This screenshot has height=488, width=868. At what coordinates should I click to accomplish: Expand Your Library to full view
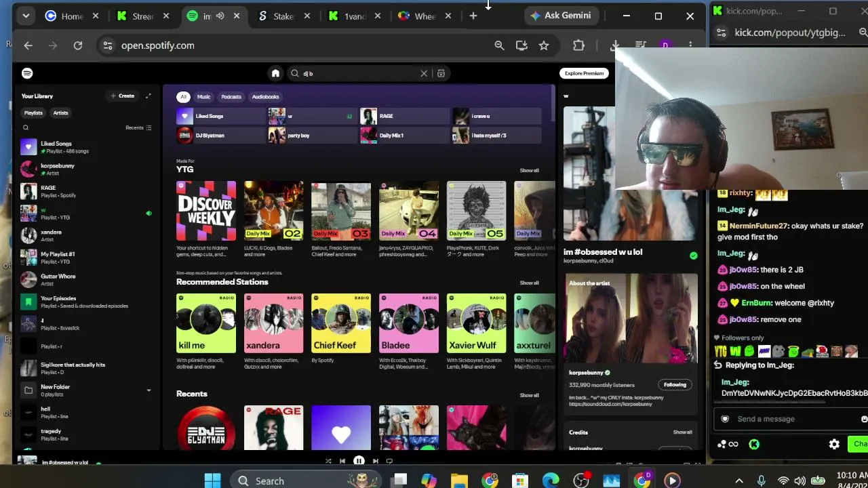[x=149, y=96]
